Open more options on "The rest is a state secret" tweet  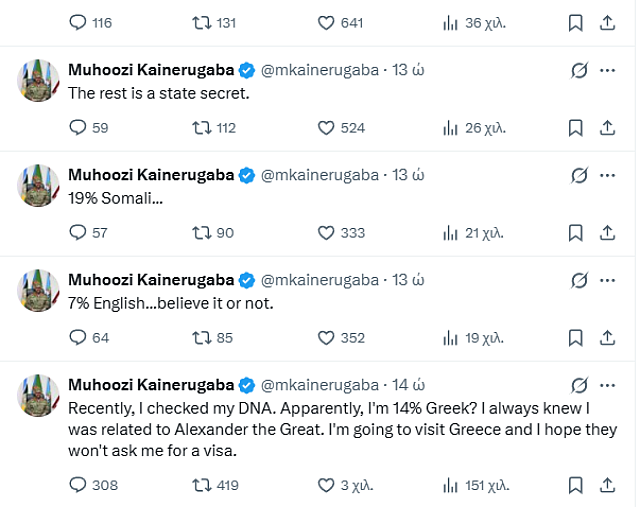[607, 70]
